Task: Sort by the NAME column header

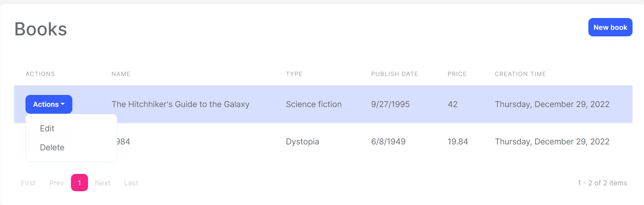Action: 121,74
